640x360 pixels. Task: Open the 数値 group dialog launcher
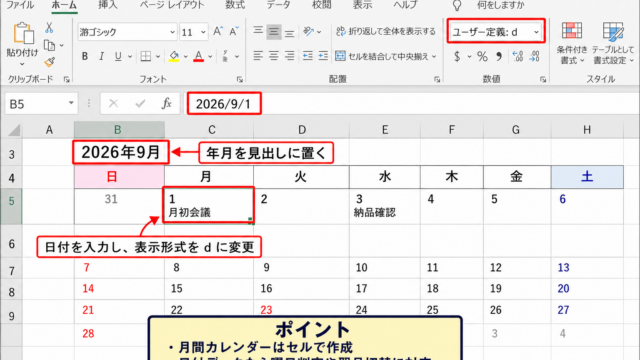point(543,80)
